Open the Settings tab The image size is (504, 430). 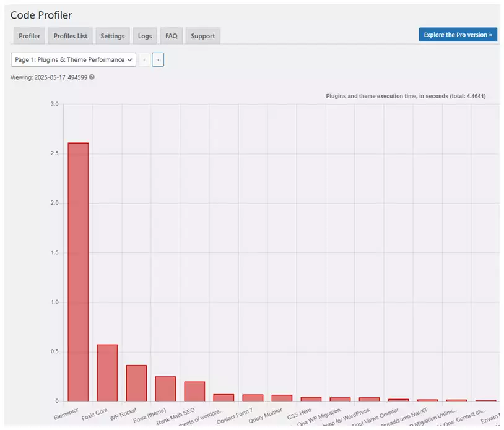pyautogui.click(x=113, y=36)
